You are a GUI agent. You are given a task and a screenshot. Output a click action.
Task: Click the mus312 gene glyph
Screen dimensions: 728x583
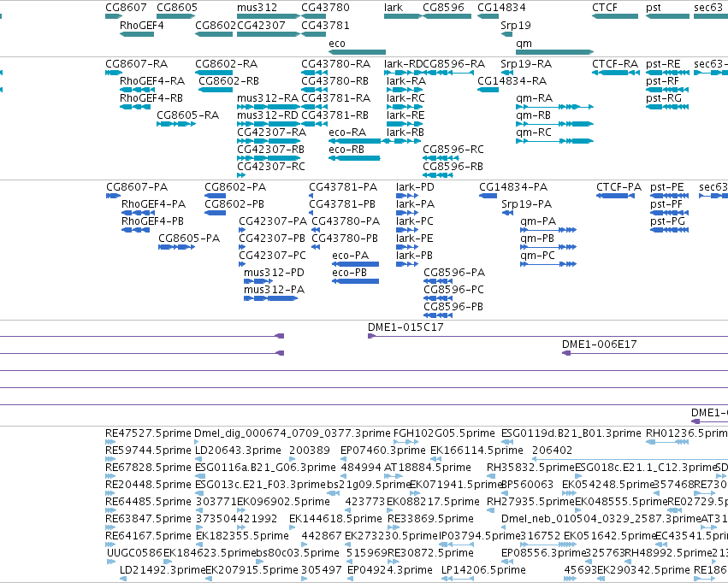(269, 16)
